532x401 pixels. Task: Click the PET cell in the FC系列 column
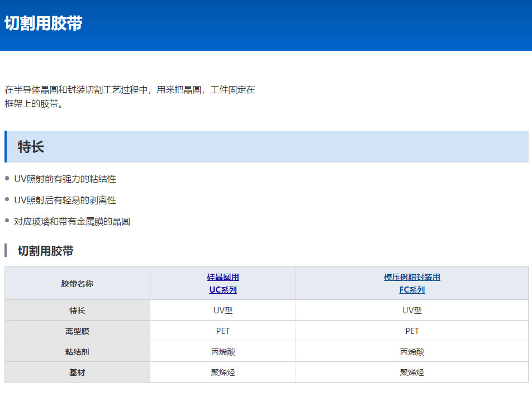412,331
